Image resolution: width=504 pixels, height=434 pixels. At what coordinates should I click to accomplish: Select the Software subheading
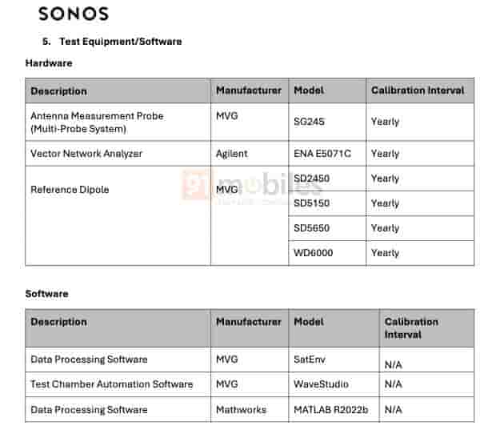(46, 294)
